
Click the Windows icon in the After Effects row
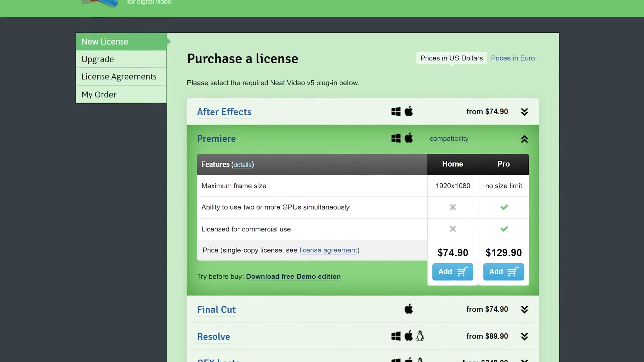(x=396, y=112)
